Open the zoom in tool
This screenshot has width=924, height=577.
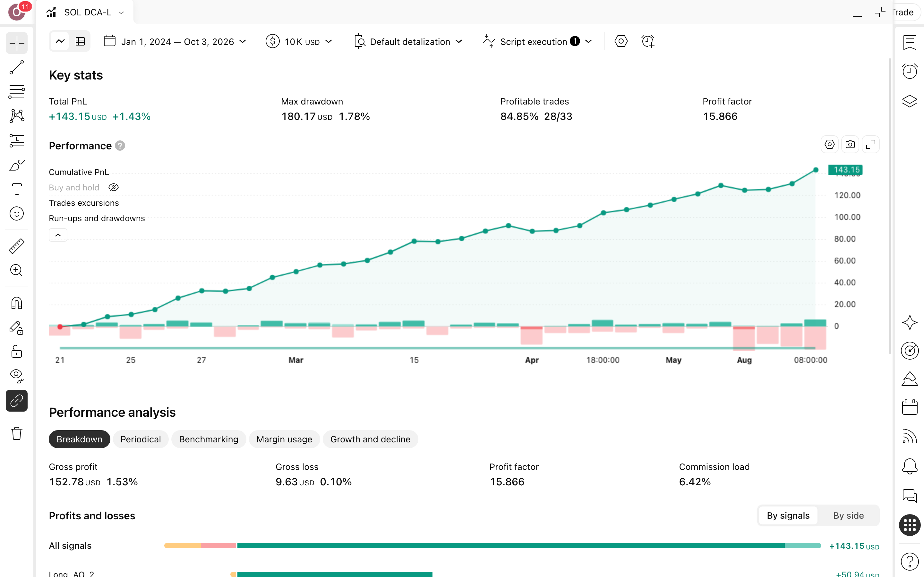pos(16,270)
